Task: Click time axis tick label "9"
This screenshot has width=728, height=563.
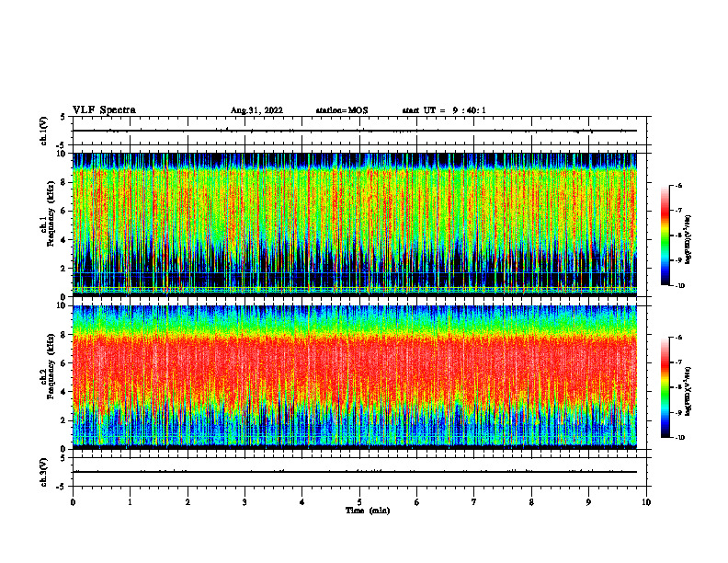Action: (x=588, y=502)
